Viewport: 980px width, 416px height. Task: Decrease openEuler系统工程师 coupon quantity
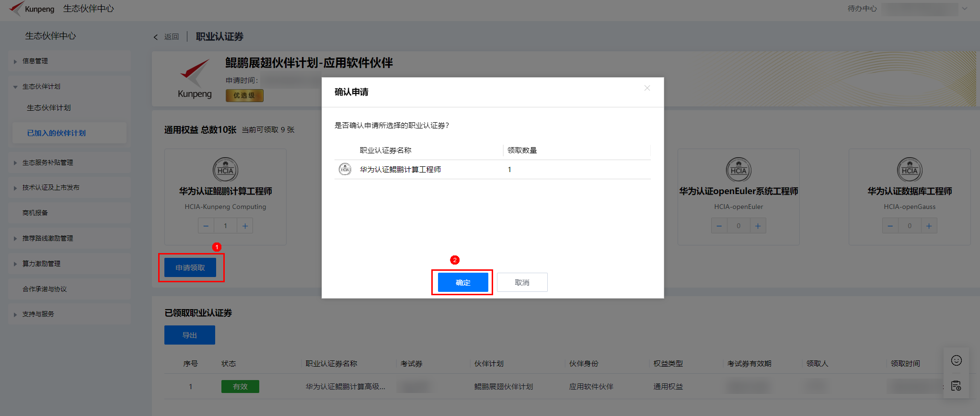pyautogui.click(x=719, y=226)
